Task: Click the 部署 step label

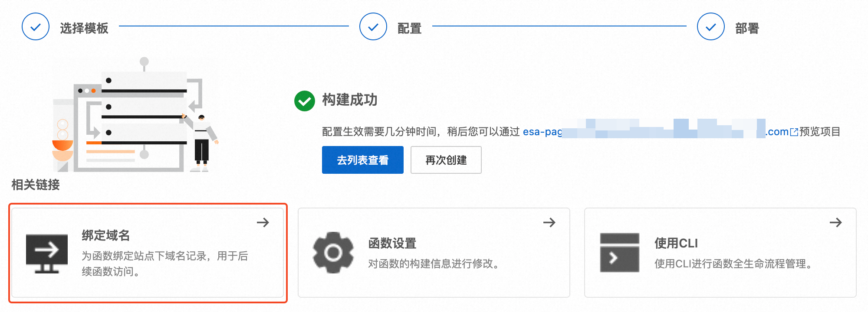Action: (x=747, y=28)
